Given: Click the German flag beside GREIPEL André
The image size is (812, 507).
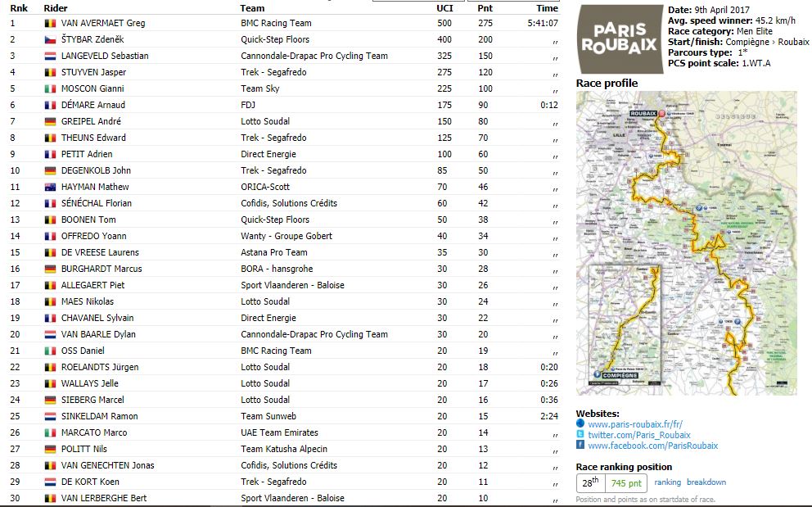Looking at the screenshot, I should pos(50,121).
